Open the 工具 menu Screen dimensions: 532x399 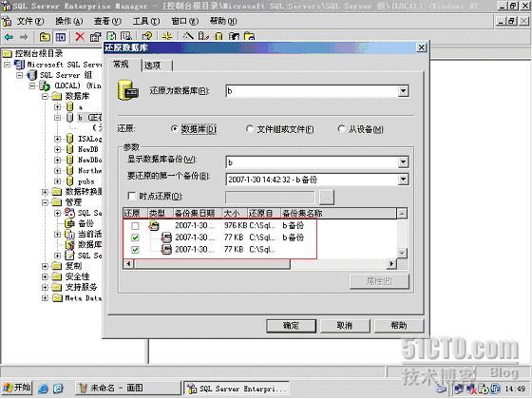[146, 21]
